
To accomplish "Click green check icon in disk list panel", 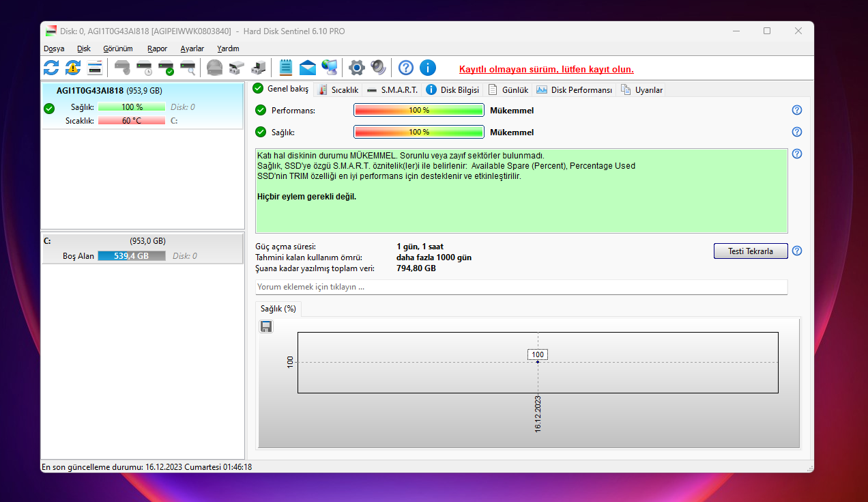I will (49, 108).
